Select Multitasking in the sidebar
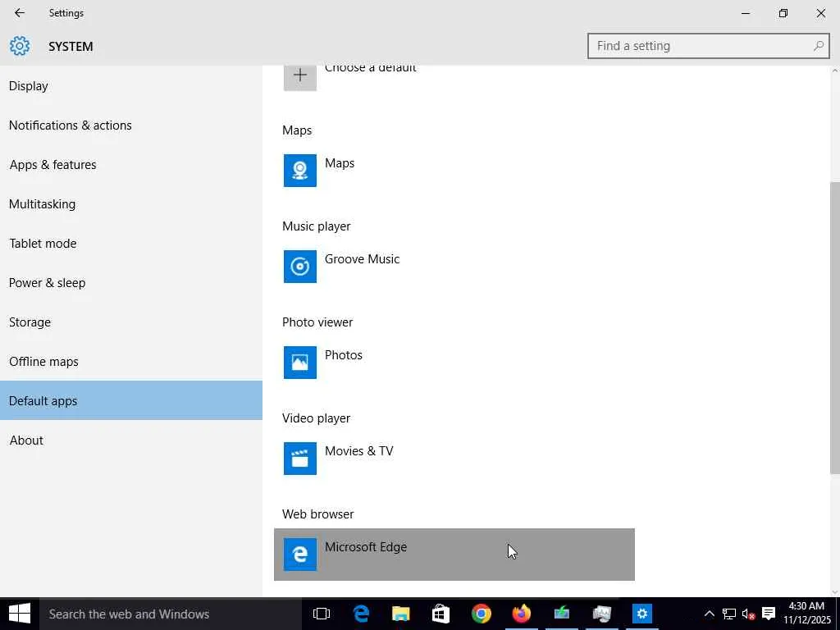The width and height of the screenshot is (840, 630). click(x=131, y=204)
